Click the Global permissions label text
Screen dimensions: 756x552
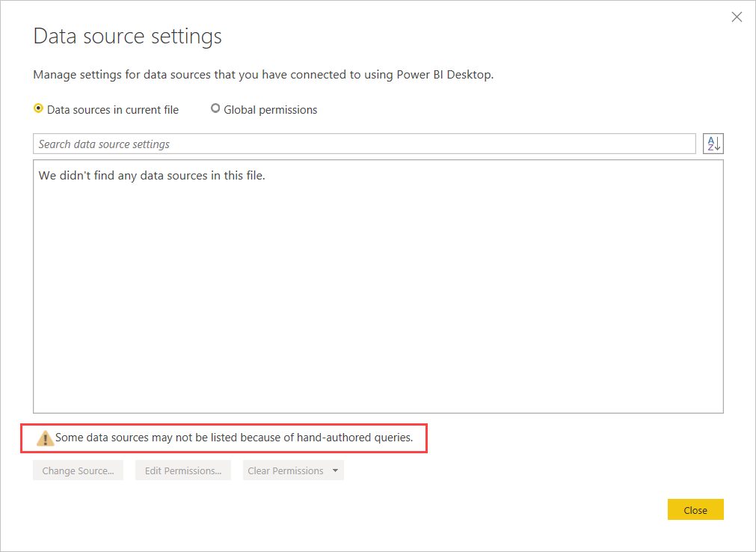click(x=271, y=110)
